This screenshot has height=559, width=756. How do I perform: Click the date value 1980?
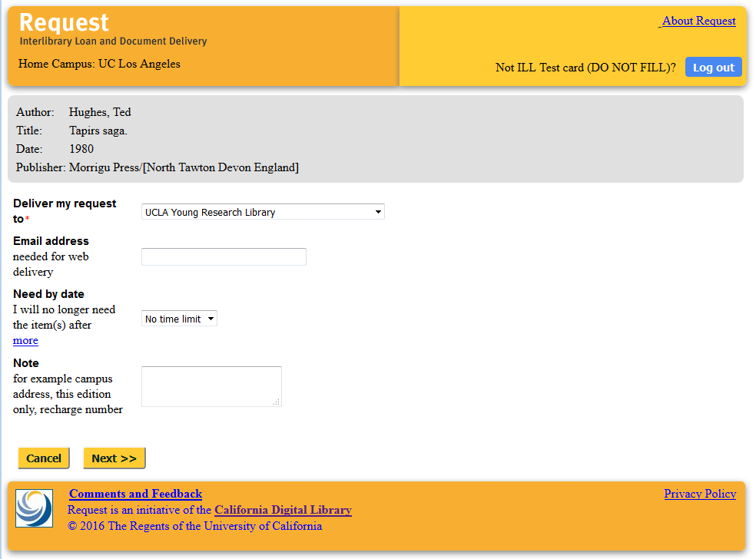coord(81,149)
